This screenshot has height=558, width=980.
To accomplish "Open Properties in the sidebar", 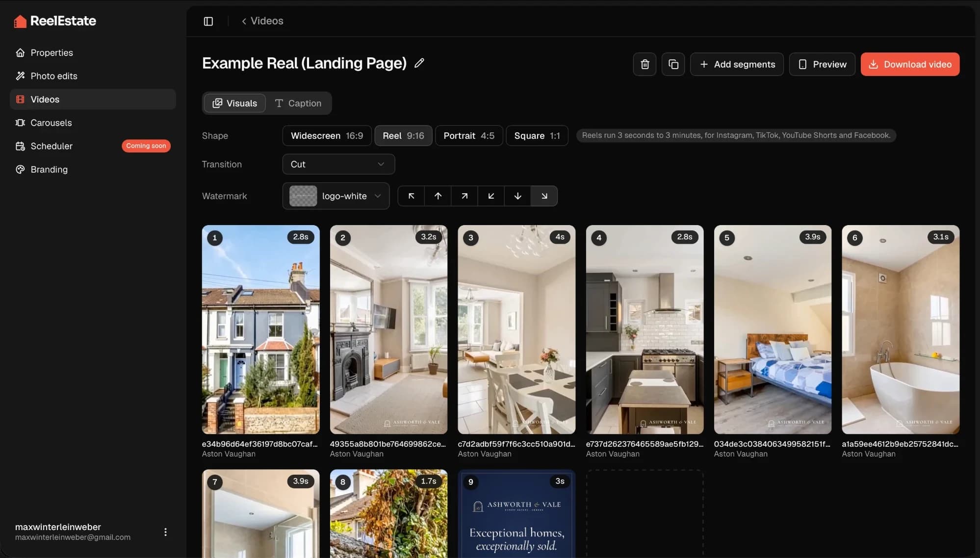I will click(93, 52).
